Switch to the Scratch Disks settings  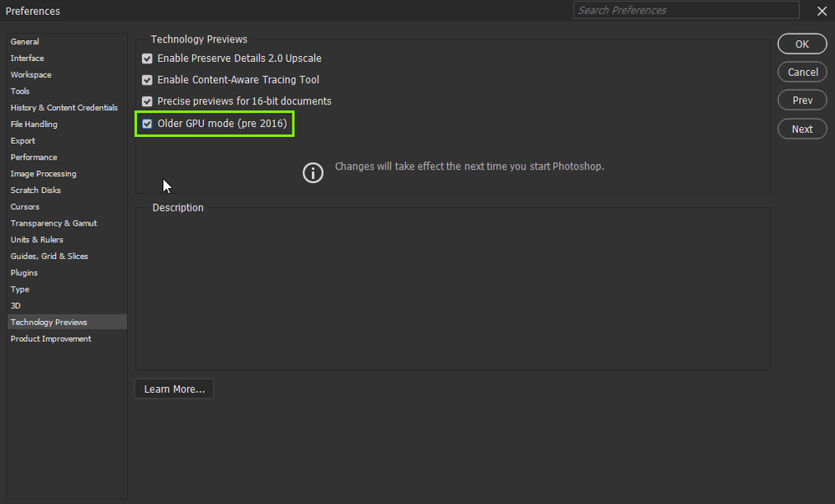pyautogui.click(x=35, y=190)
